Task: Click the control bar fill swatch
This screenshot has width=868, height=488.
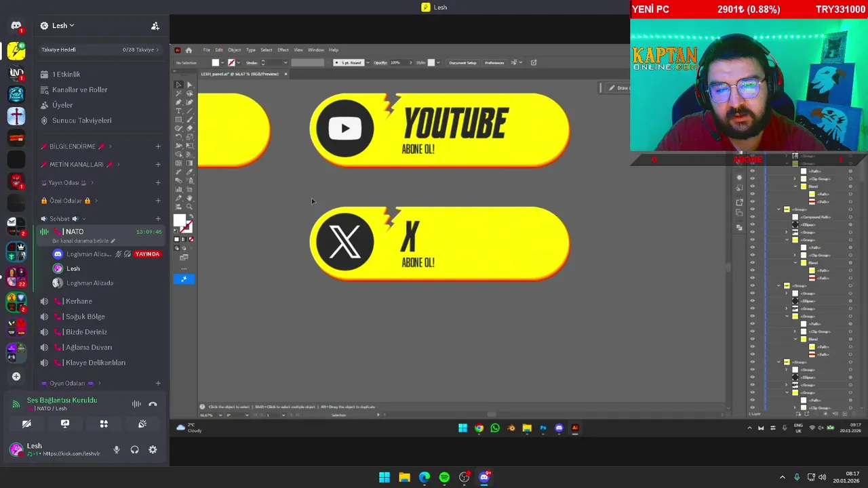Action: (x=216, y=62)
